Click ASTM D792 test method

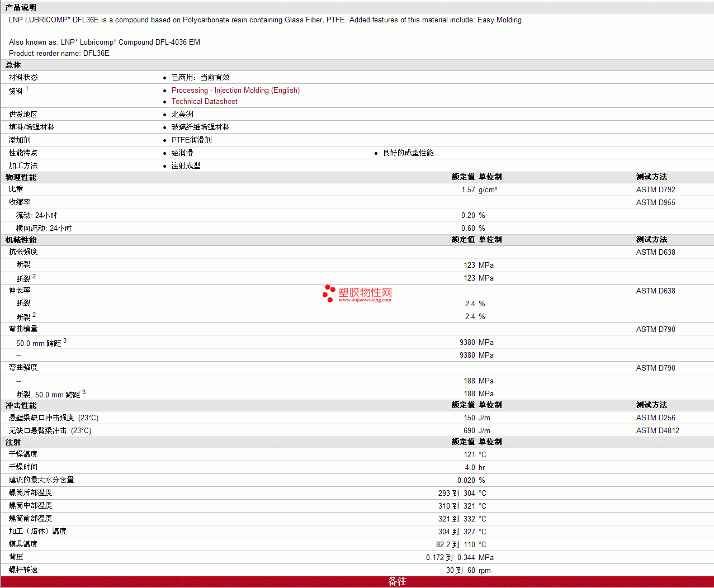coord(655,190)
